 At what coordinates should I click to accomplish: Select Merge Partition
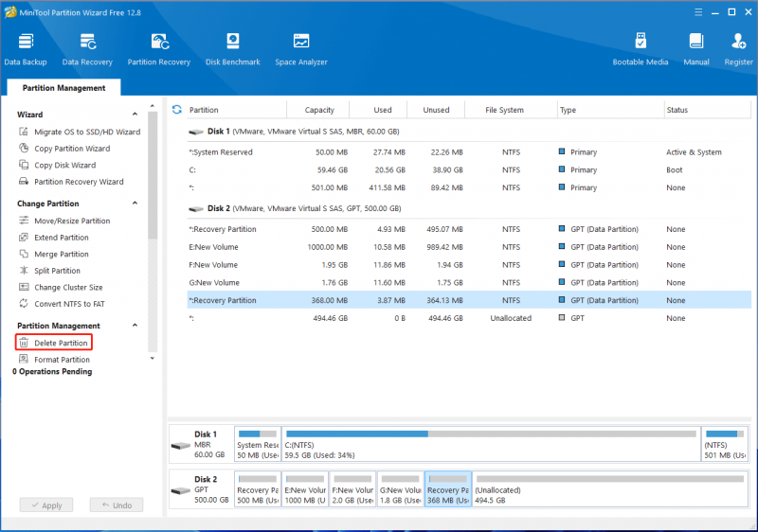point(54,254)
